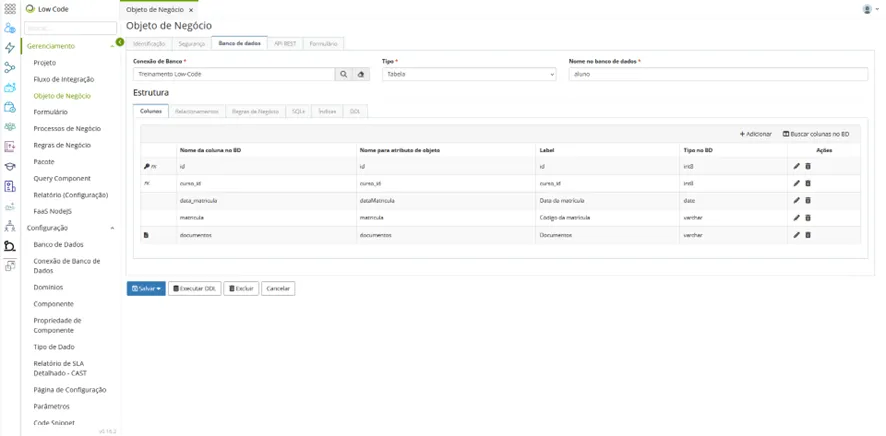Open FaaS NodeJS menu item
886x436 pixels.
pos(53,212)
